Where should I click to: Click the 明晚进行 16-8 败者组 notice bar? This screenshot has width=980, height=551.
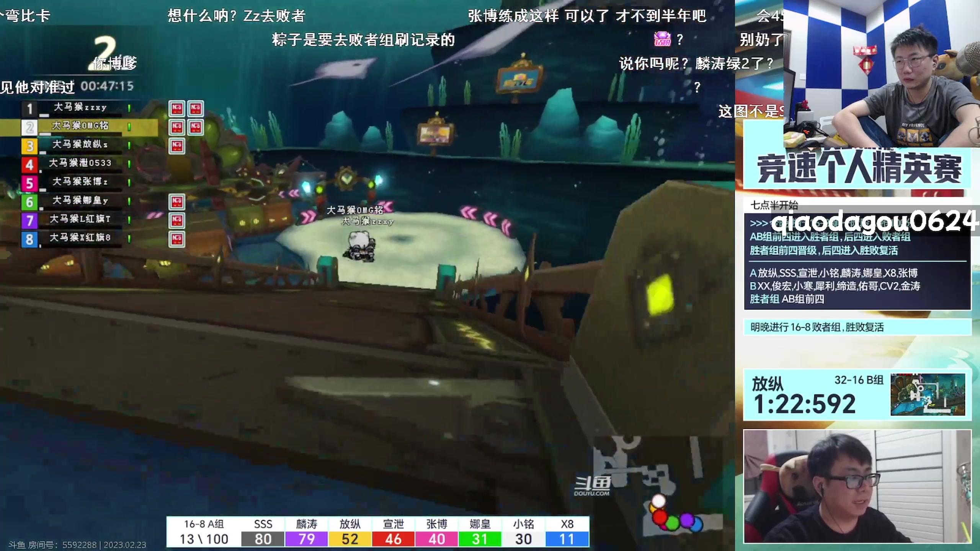[857, 328]
